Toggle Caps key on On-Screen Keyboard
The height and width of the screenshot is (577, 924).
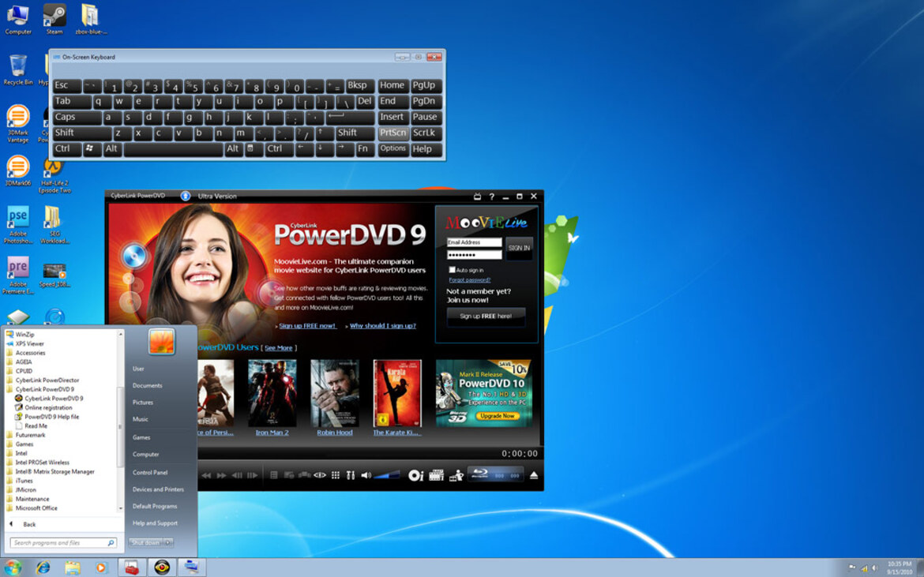(x=77, y=117)
